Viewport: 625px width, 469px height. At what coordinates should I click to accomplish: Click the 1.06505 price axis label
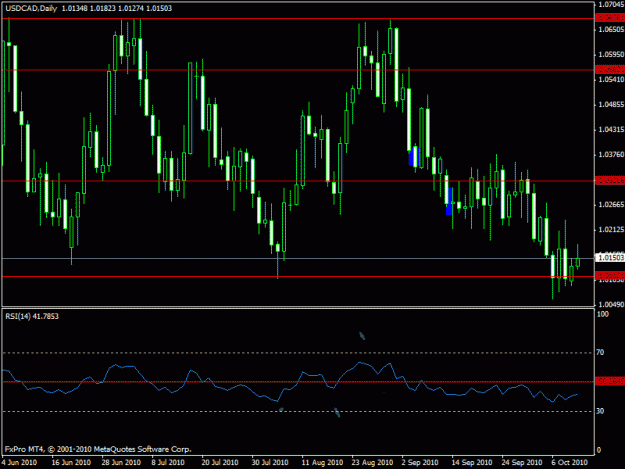tap(611, 29)
